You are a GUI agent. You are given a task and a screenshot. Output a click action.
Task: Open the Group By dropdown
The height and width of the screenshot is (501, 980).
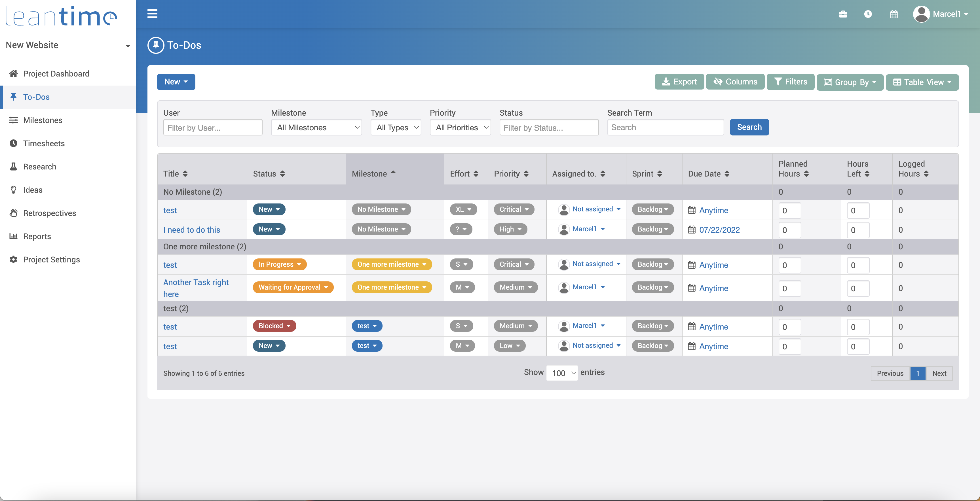coord(850,82)
